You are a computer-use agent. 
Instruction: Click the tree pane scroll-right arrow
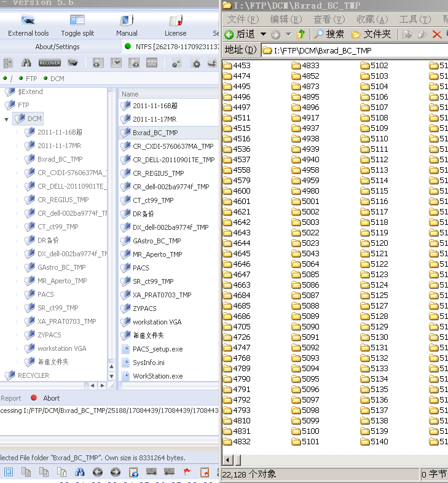(x=102, y=385)
